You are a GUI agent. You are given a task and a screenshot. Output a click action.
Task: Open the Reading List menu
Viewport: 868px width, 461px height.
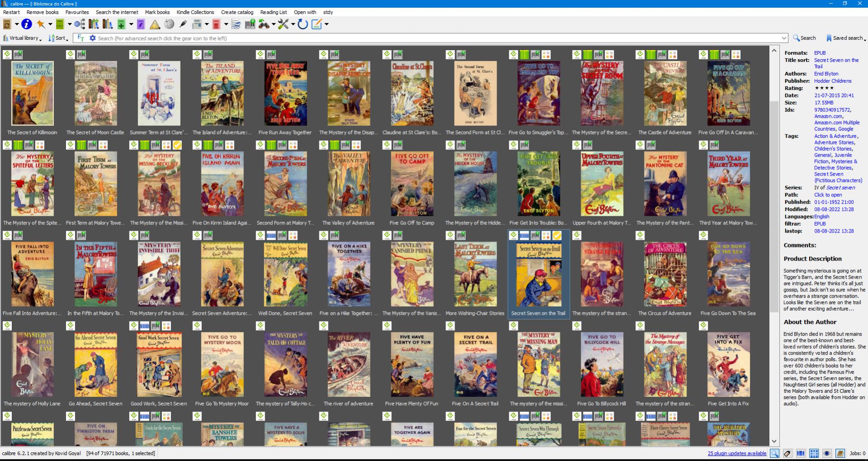tap(274, 12)
